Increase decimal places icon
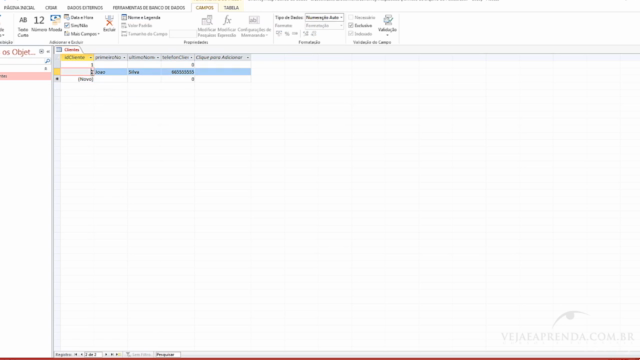Screen dimensions: 640x360 coord(306,34)
